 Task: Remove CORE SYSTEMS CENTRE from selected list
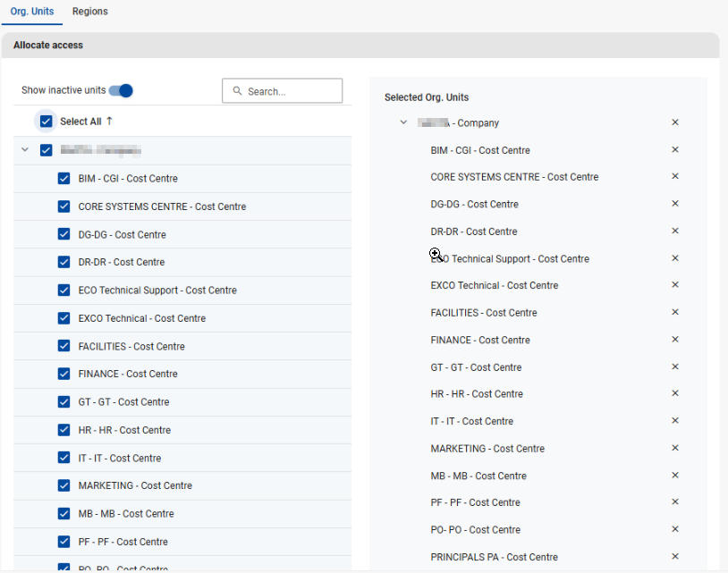point(675,177)
